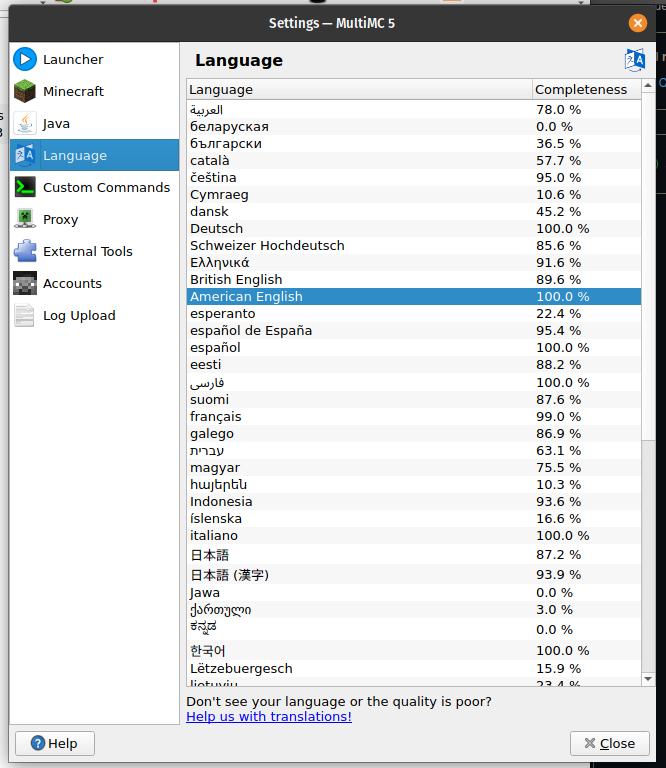Close the Settings window with orange X
Image resolution: width=666 pixels, height=768 pixels.
[x=638, y=23]
